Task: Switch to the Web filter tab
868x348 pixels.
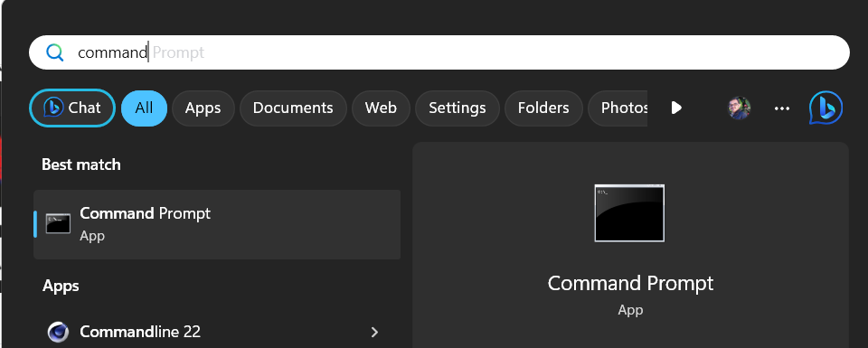Action: [x=381, y=108]
